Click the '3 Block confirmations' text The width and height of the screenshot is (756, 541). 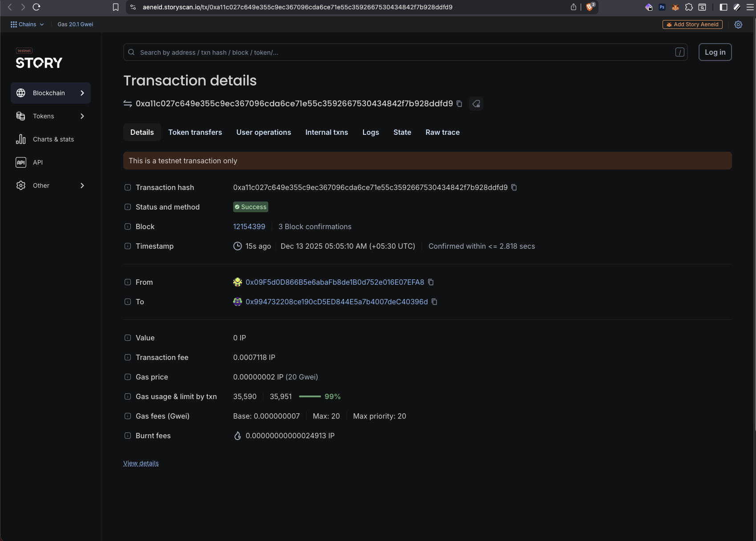[x=315, y=226]
